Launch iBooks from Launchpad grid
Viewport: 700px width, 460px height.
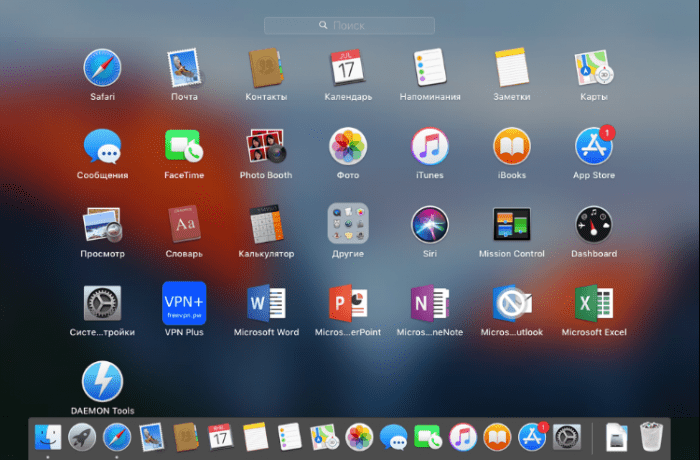click(512, 146)
